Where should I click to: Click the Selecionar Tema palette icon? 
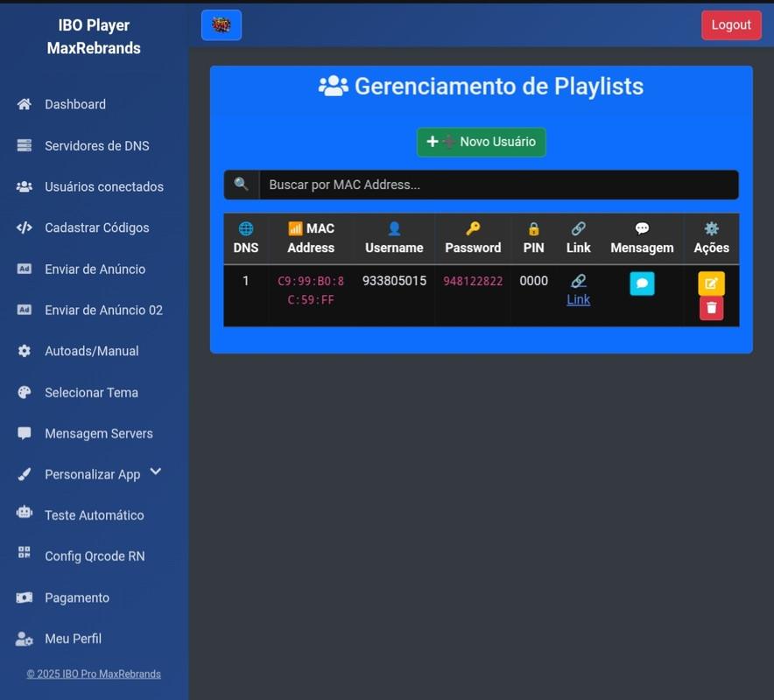(x=25, y=392)
